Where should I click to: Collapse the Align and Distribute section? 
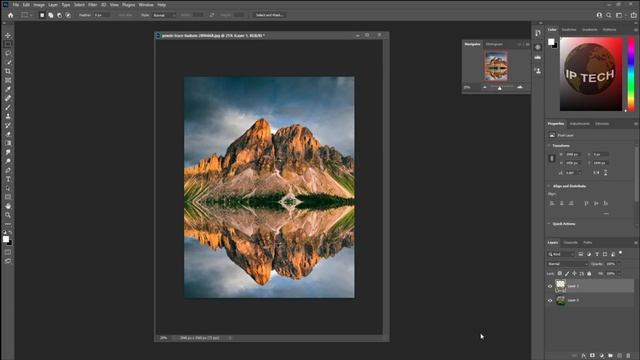click(549, 186)
